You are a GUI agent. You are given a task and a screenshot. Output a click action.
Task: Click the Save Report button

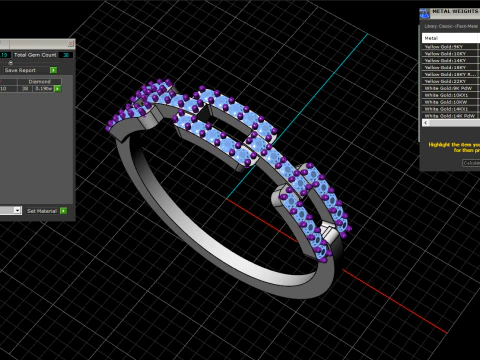click(26, 70)
